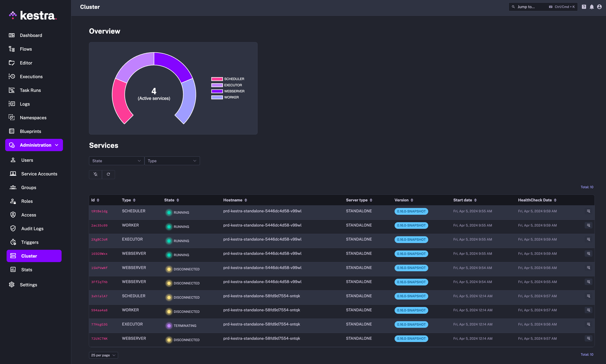This screenshot has width=606, height=364.
Task: Open the help question mark icon
Action: click(x=584, y=7)
